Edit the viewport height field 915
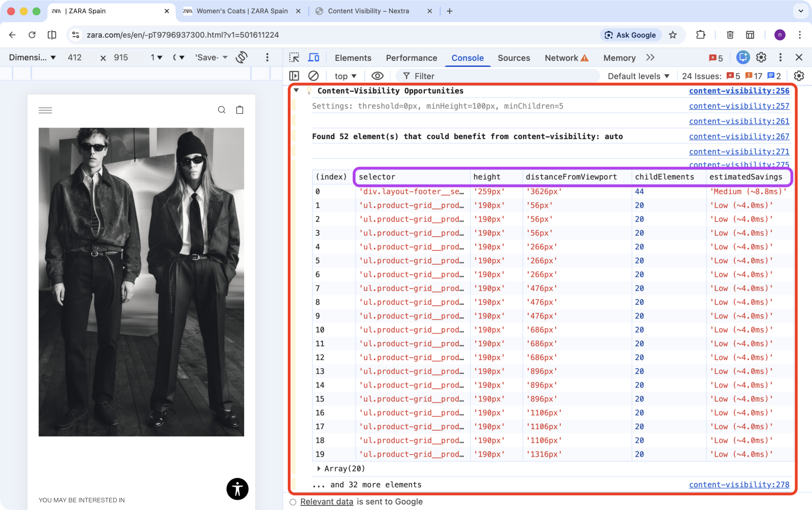Image resolution: width=812 pixels, height=510 pixels. 121,57
